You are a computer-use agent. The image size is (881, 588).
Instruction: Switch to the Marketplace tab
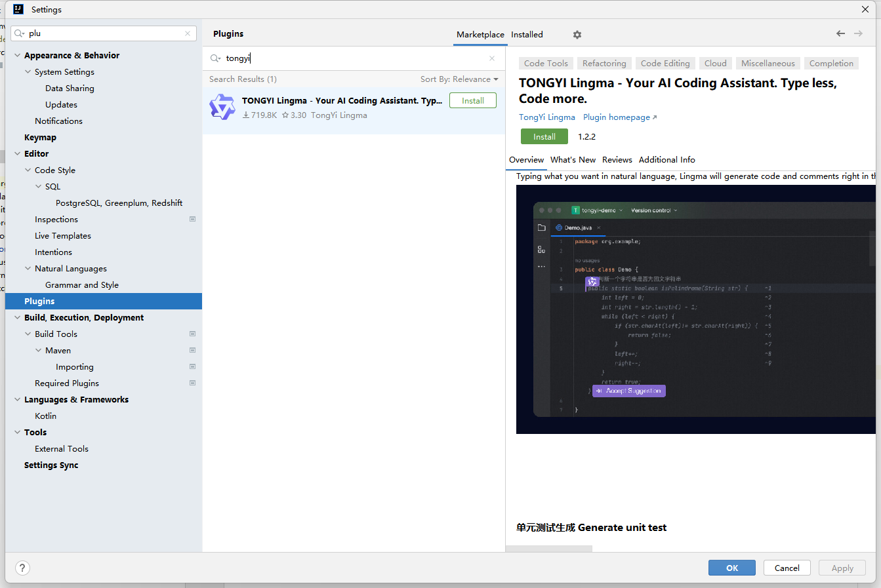(x=480, y=35)
